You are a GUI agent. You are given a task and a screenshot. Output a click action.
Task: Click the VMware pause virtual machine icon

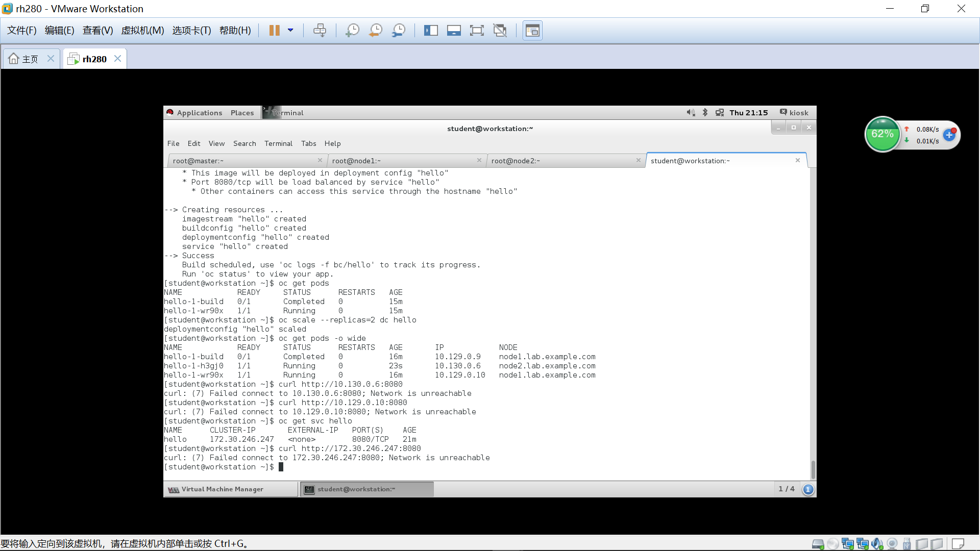click(x=274, y=31)
